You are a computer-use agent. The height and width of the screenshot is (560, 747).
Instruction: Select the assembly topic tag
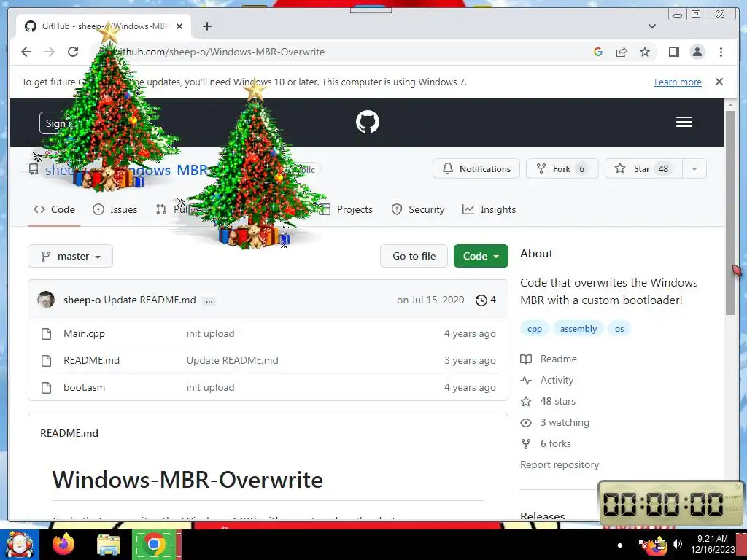(578, 329)
